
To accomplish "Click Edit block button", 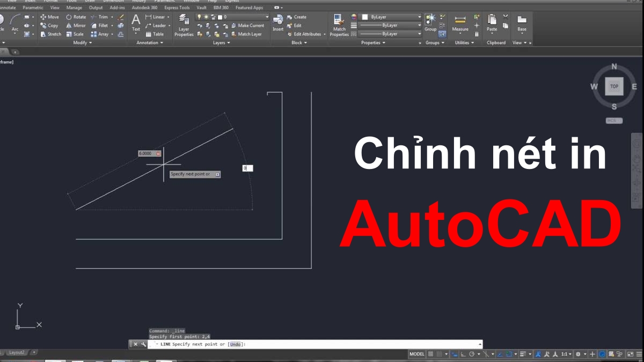I will tap(294, 25).
